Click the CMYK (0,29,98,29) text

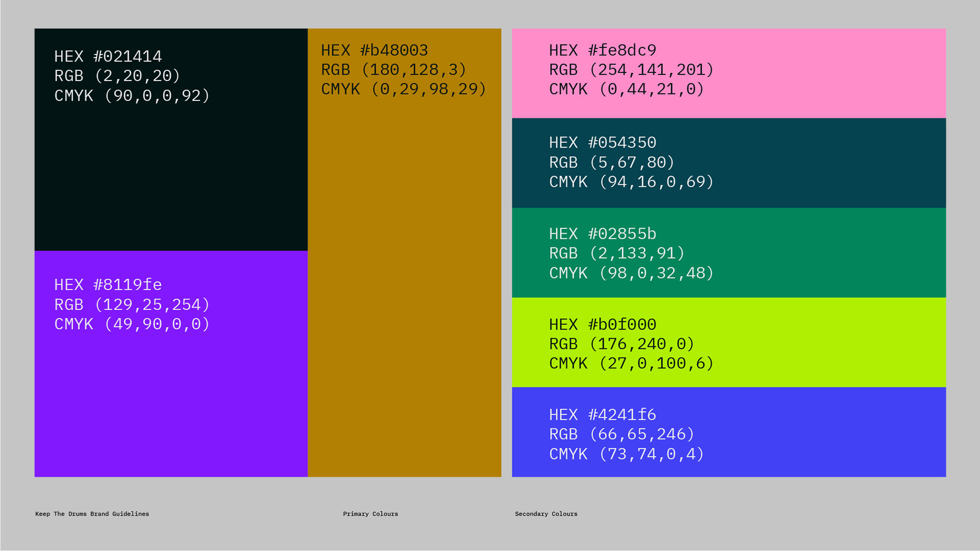tap(403, 89)
